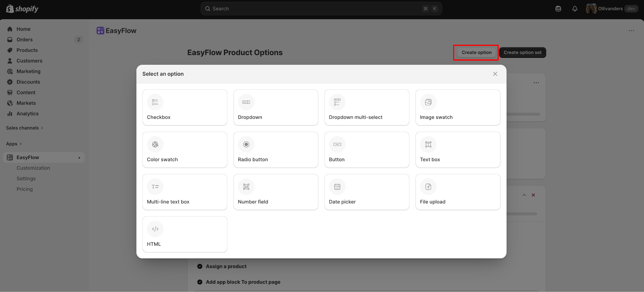Click the Ollivanders store avatar
Screen dimensions: 644x292
pyautogui.click(x=591, y=8)
